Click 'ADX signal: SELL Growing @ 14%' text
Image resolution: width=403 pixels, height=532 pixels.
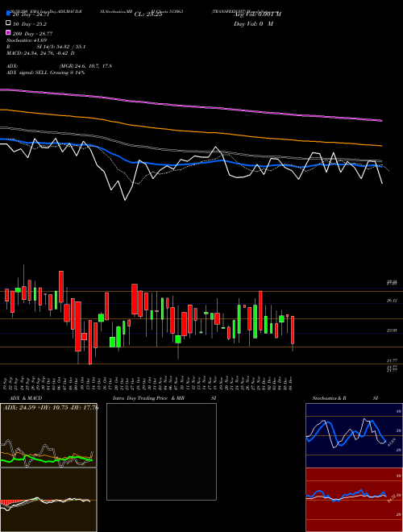point(45,73)
